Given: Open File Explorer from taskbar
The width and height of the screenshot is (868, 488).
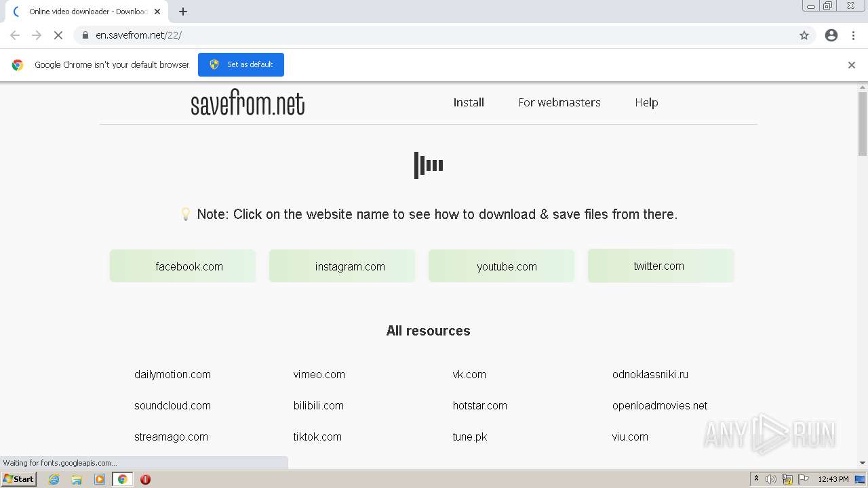Looking at the screenshot, I should point(77,479).
